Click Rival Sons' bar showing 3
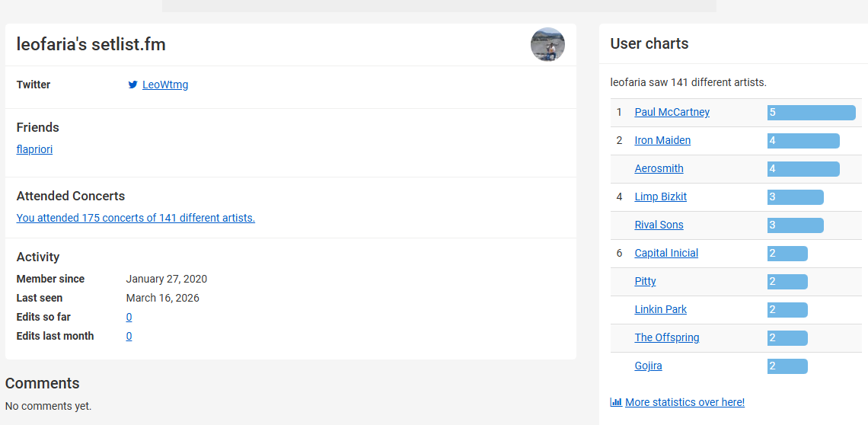This screenshot has height=425, width=868. click(x=796, y=225)
